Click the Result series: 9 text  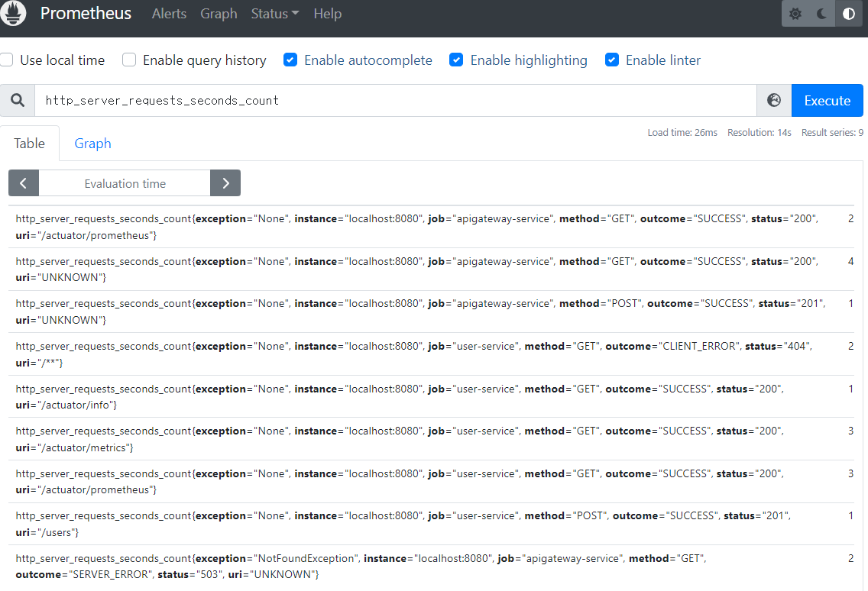tap(832, 133)
